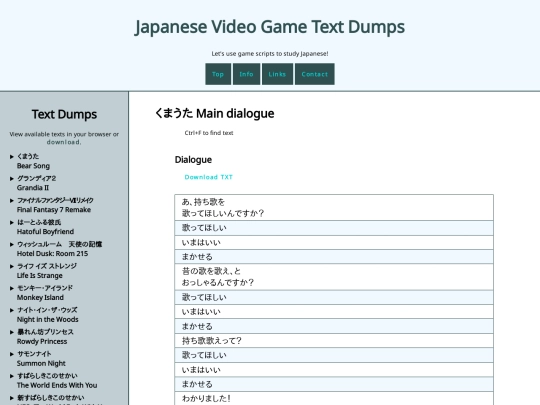Expand the Monkey Island disclosure triangle
The height and width of the screenshot is (405, 540).
click(12, 288)
